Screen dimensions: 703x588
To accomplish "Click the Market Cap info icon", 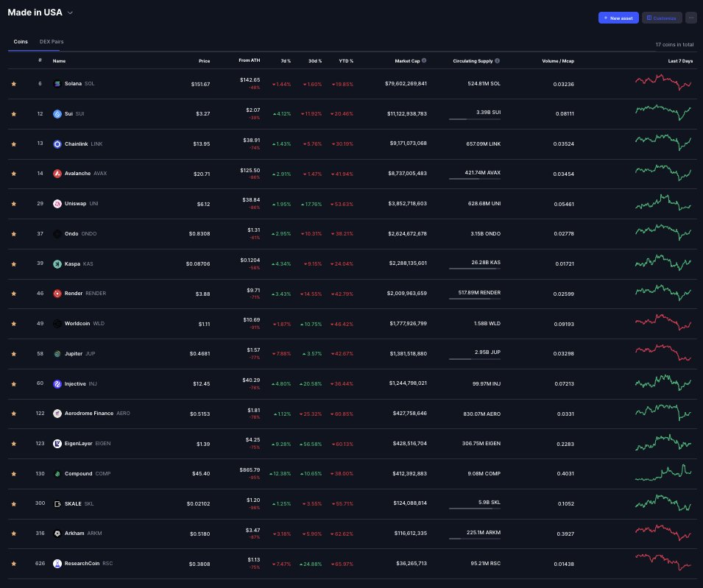I will point(424,60).
